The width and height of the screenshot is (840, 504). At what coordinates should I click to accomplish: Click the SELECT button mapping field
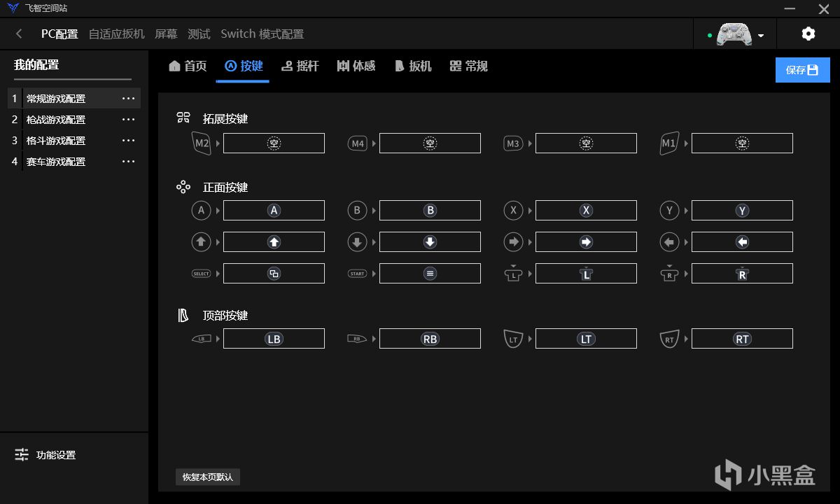tap(274, 274)
